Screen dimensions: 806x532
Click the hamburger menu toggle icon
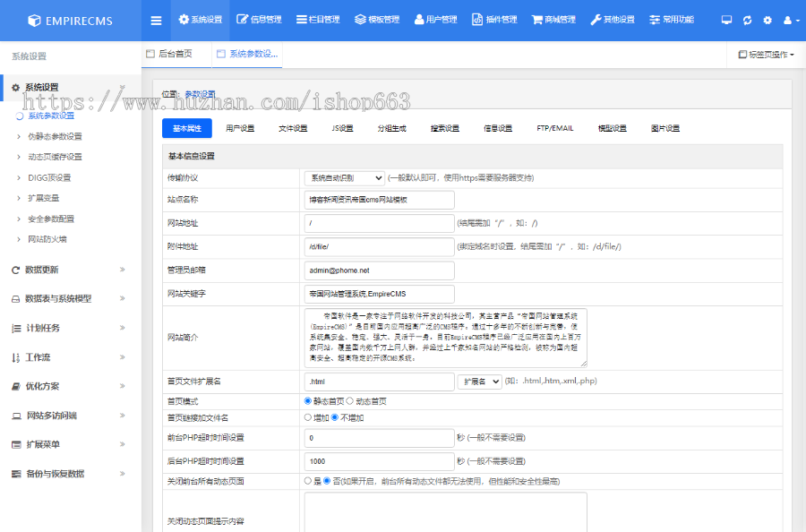156,20
